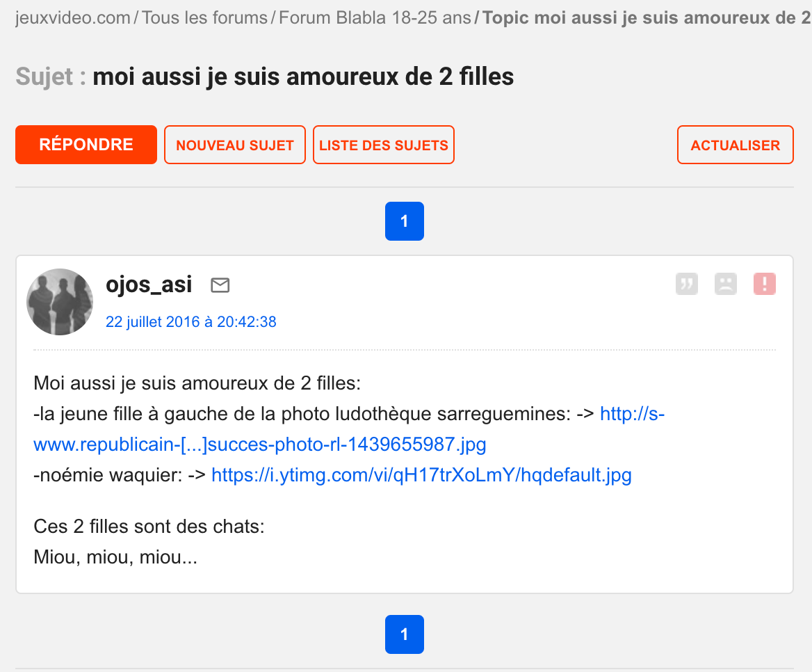This screenshot has height=672, width=812.
Task: Open Tous les forums breadcrumb
Action: click(205, 17)
